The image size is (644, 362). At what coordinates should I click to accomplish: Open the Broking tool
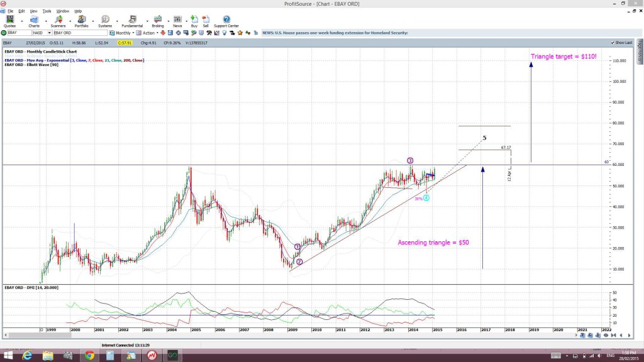point(158,21)
